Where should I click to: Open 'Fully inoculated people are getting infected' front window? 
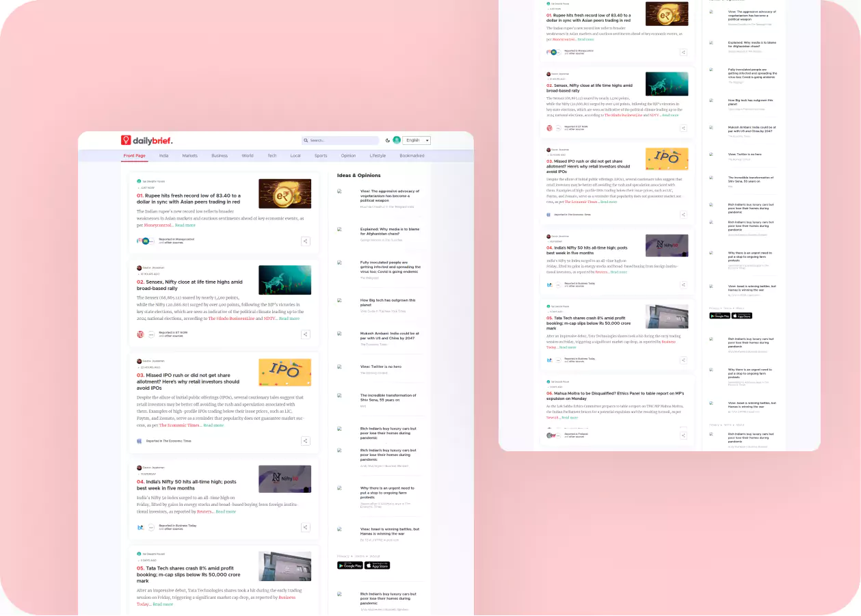pyautogui.click(x=390, y=267)
